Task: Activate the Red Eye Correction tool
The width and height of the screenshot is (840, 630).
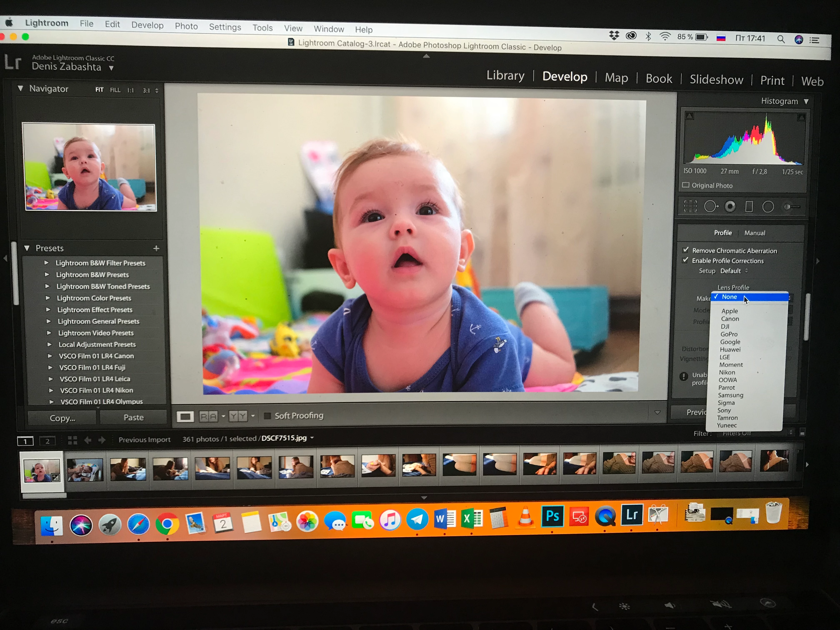Action: 730,207
